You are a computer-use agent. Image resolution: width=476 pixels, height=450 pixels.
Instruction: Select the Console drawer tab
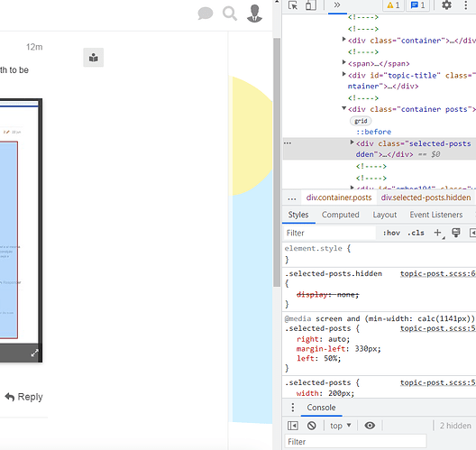tap(321, 408)
